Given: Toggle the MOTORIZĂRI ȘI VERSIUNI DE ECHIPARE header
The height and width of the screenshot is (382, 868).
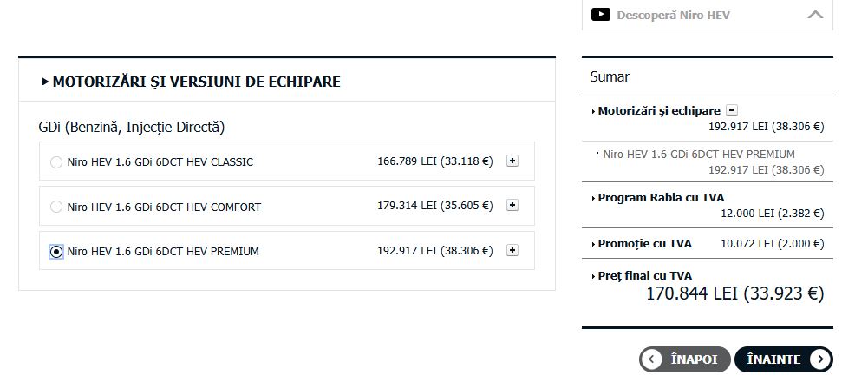Looking at the screenshot, I should 192,82.
